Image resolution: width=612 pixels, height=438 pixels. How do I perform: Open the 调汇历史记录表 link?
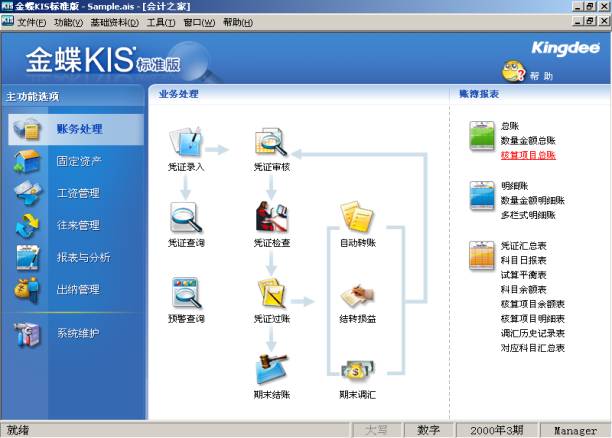pos(533,333)
